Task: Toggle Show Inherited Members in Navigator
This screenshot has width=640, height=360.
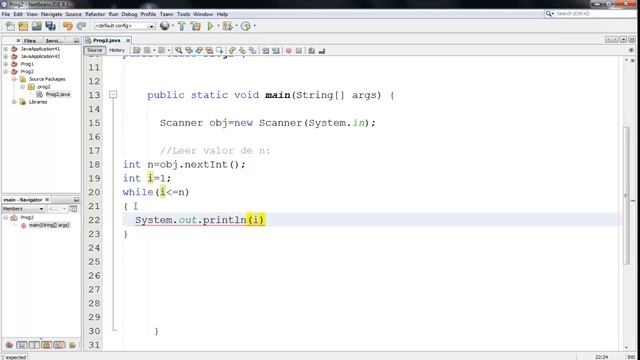Action: coord(9,345)
